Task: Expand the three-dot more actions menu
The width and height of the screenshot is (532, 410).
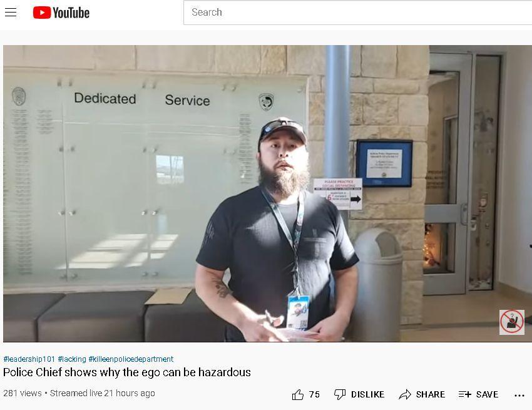Action: (x=519, y=396)
